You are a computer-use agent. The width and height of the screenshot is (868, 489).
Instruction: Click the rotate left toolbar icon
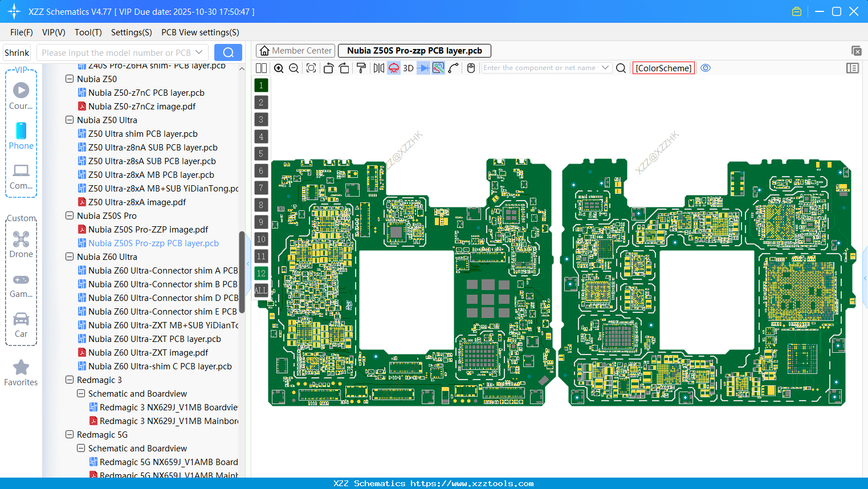tap(328, 68)
